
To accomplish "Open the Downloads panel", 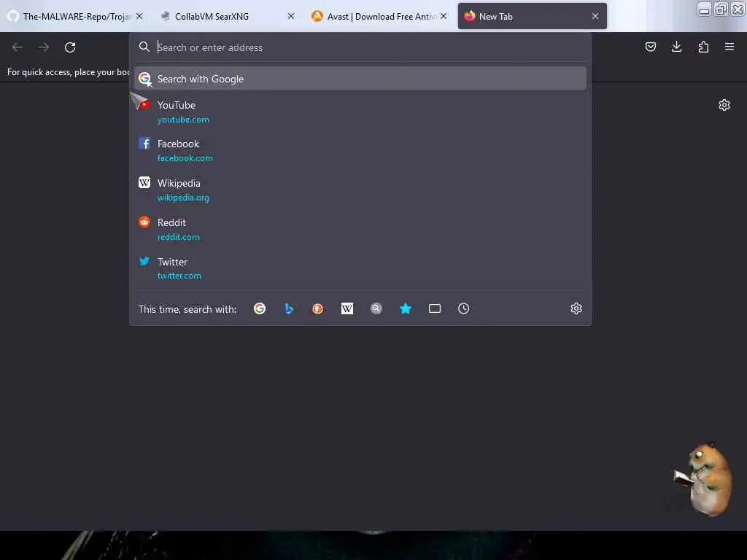I will [676, 47].
